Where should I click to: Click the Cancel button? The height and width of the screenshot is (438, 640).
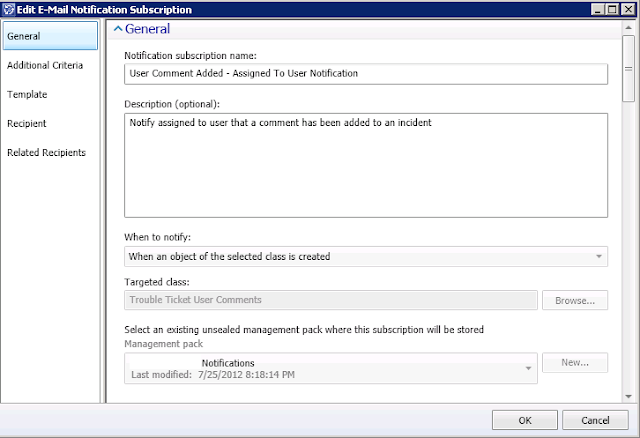coord(597,420)
